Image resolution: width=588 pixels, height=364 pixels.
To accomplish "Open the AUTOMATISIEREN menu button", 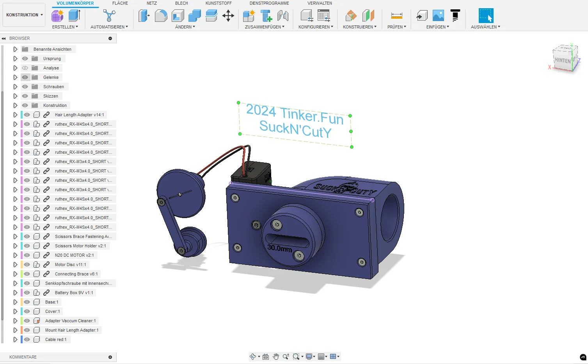I will click(109, 27).
